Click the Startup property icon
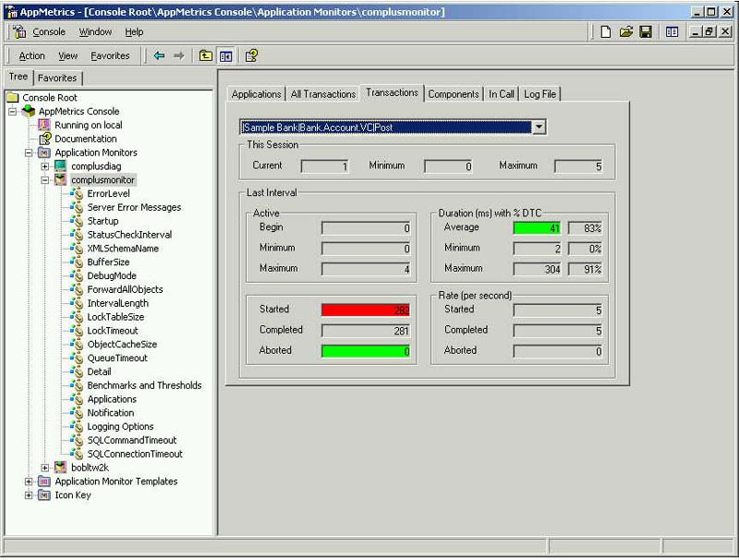This screenshot has width=739, height=560. pos(77,221)
